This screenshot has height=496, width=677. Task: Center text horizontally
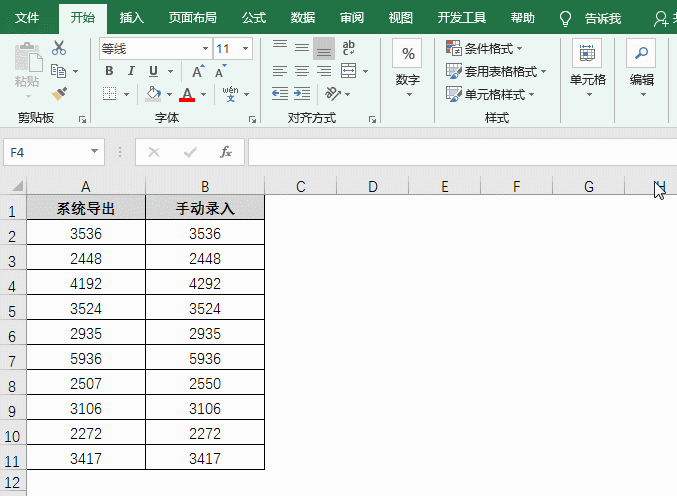302,71
